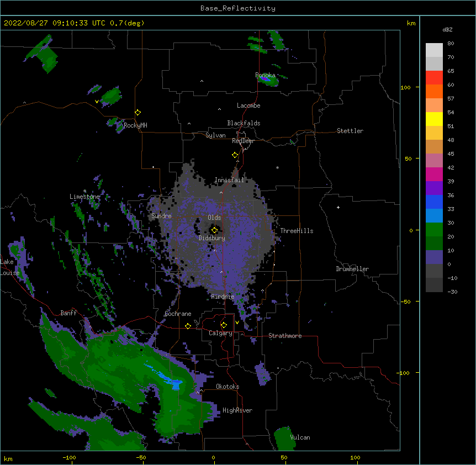Viewport: 476px width, 465px height.
Task: Click the Limestone label
Action: tap(84, 197)
